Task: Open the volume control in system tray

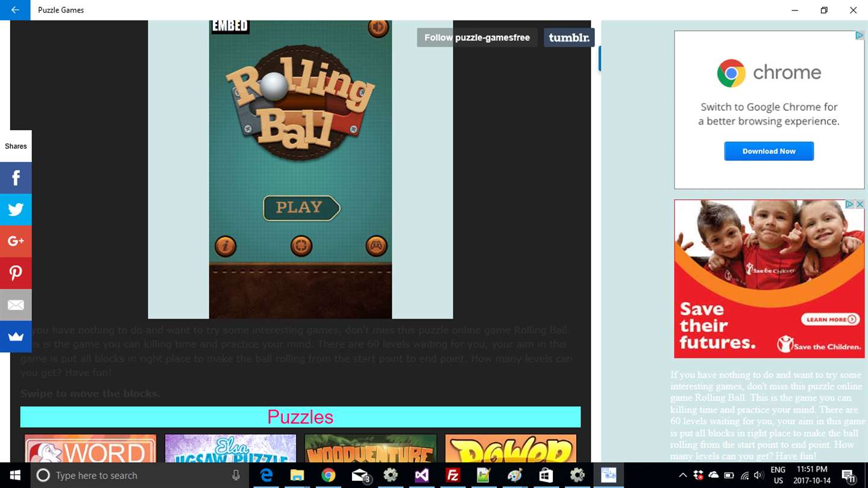Action: [x=759, y=475]
